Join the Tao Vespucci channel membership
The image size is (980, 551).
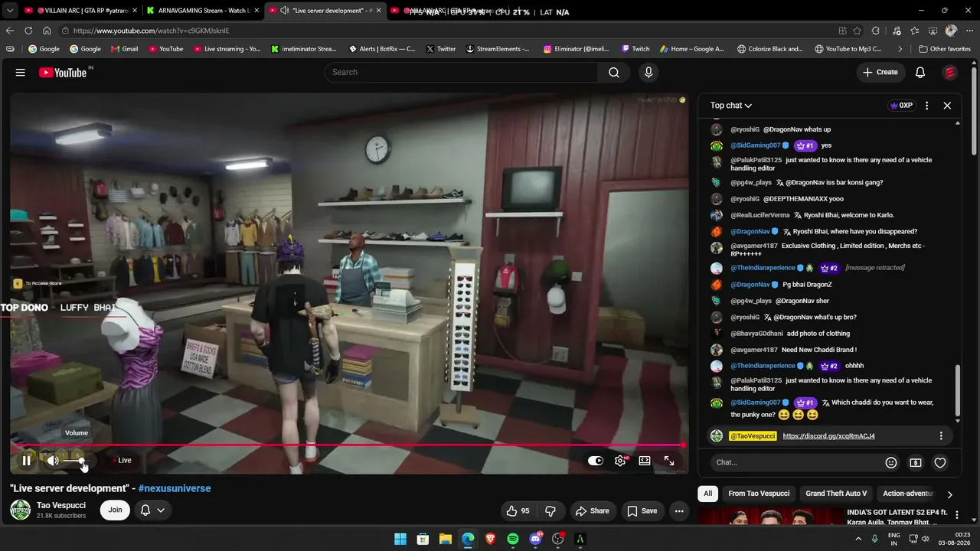(x=115, y=510)
